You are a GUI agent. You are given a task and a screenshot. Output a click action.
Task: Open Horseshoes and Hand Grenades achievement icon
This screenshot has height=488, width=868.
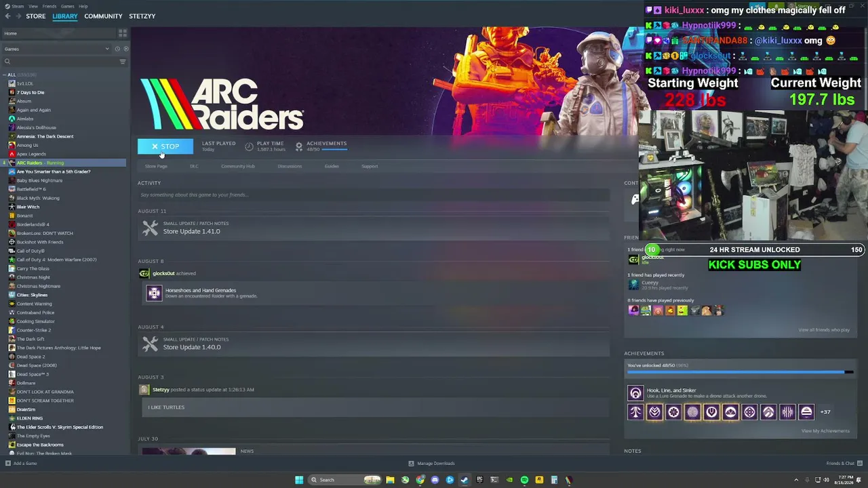coord(154,293)
